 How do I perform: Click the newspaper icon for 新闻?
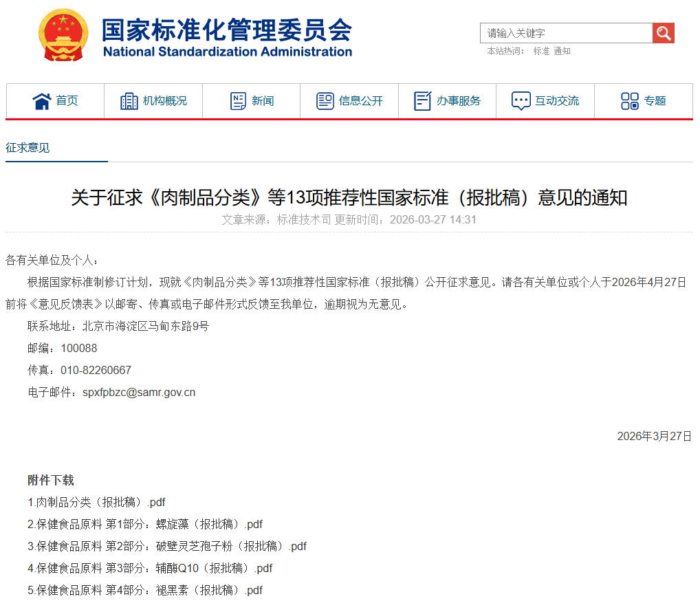(238, 101)
